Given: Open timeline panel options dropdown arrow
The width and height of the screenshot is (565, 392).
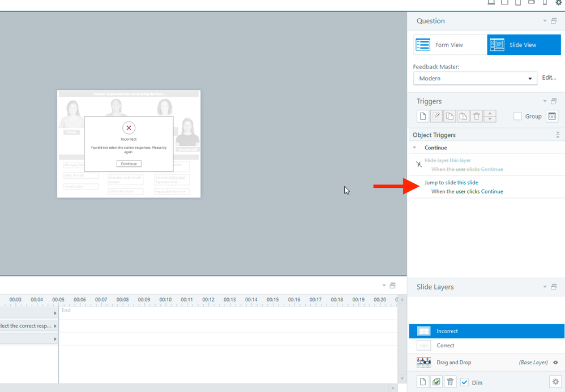Looking at the screenshot, I should (384, 286).
